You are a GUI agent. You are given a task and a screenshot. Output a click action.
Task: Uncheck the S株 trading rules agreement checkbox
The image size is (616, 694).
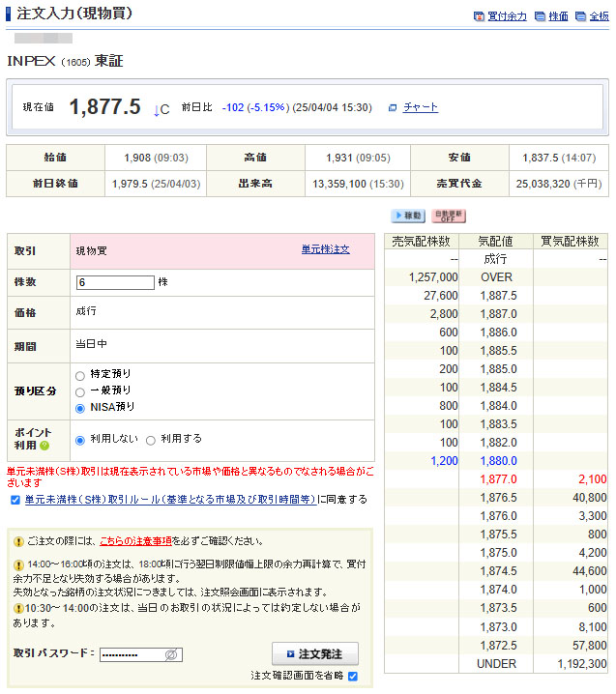click(14, 500)
